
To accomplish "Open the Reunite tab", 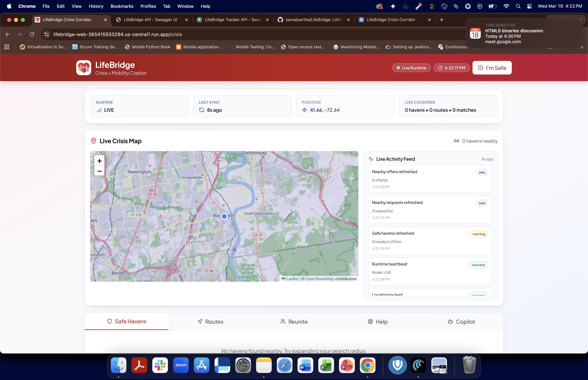I will pos(294,321).
